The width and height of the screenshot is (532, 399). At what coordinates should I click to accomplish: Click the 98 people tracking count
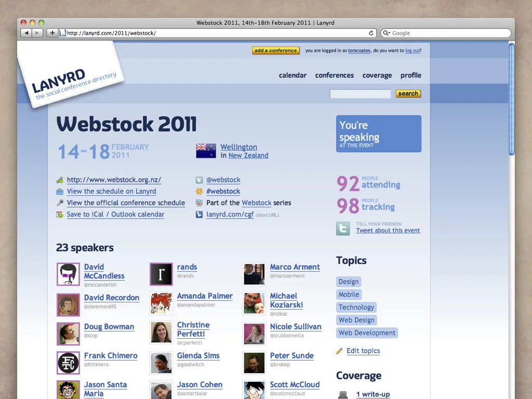coord(366,206)
